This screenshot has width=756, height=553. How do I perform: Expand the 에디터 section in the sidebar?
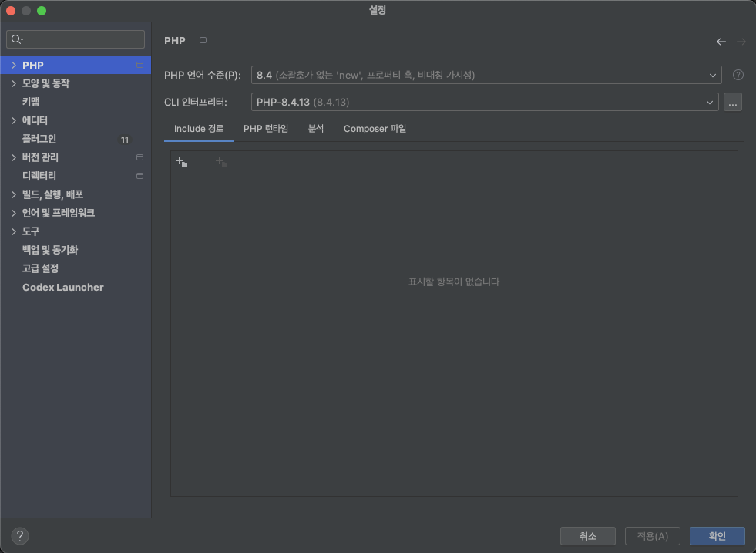[x=14, y=120]
